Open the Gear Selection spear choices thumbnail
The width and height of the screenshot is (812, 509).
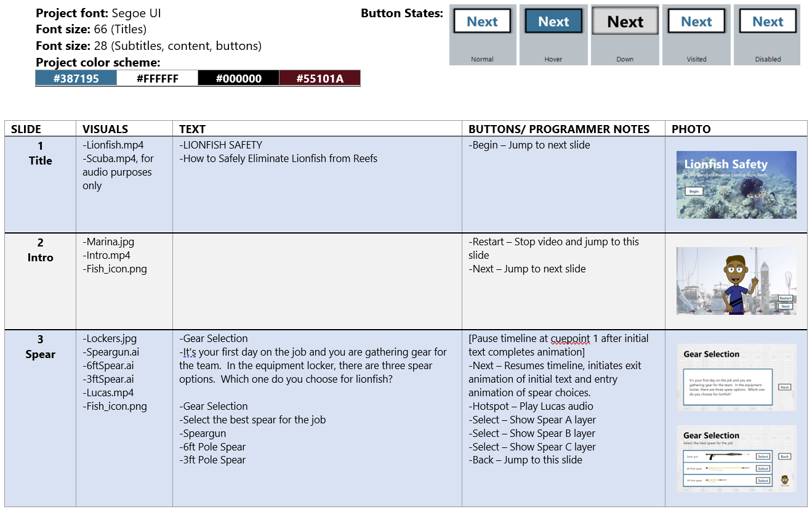(x=736, y=458)
